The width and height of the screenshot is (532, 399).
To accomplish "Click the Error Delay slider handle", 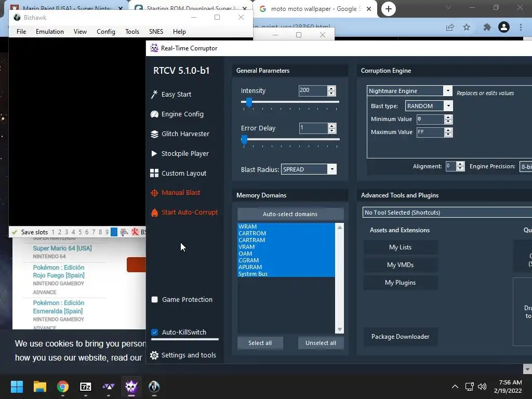I will (244, 139).
